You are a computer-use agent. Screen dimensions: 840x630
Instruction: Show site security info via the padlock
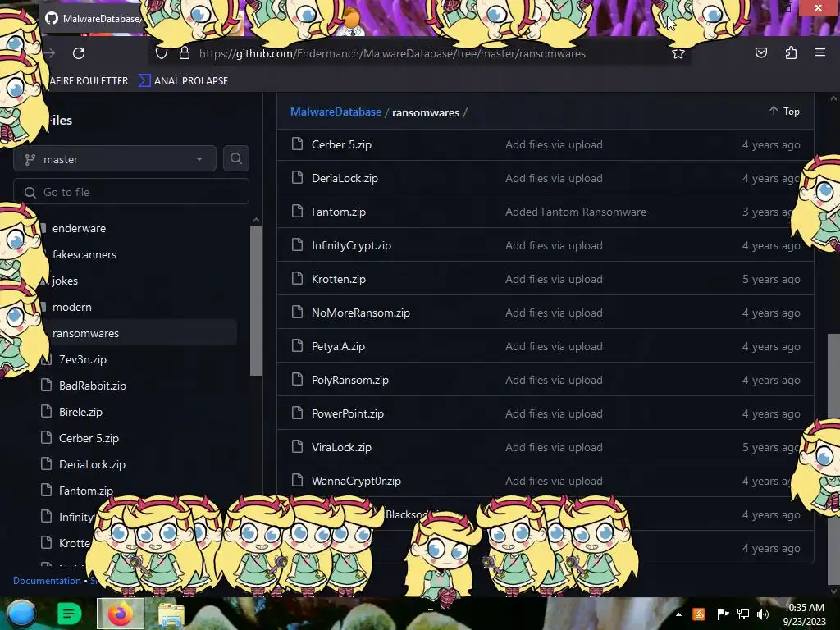point(185,53)
